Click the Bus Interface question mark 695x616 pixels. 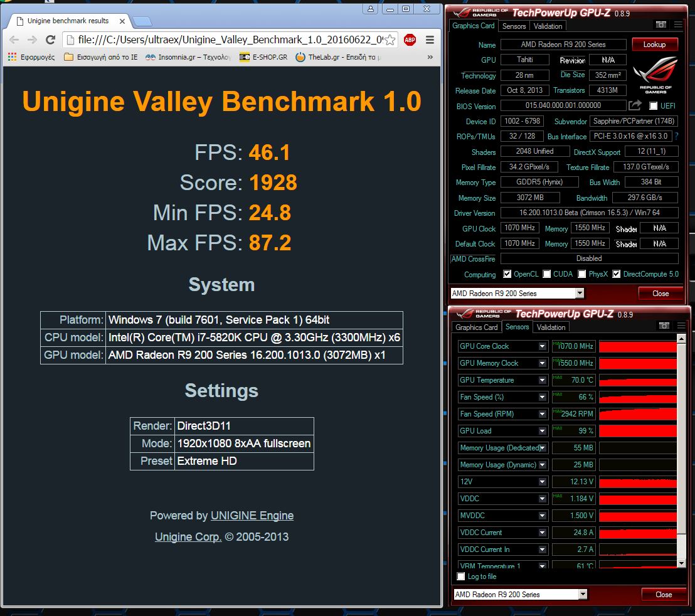[676, 136]
